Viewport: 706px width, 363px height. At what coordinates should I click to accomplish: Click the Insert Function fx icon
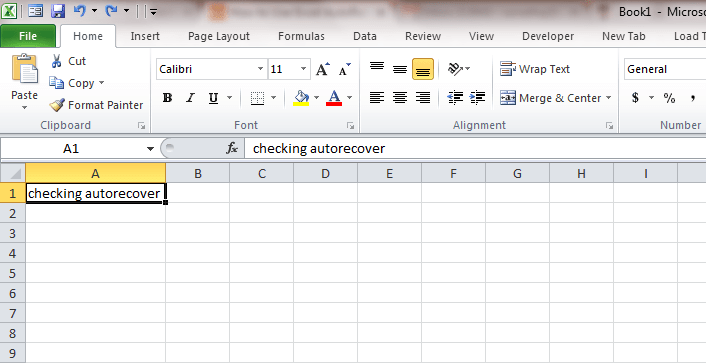[232, 148]
